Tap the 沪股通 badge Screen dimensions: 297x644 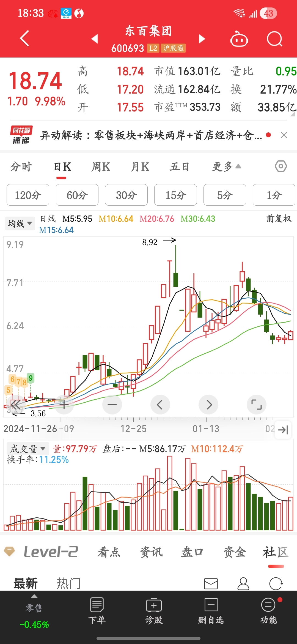pos(173,48)
